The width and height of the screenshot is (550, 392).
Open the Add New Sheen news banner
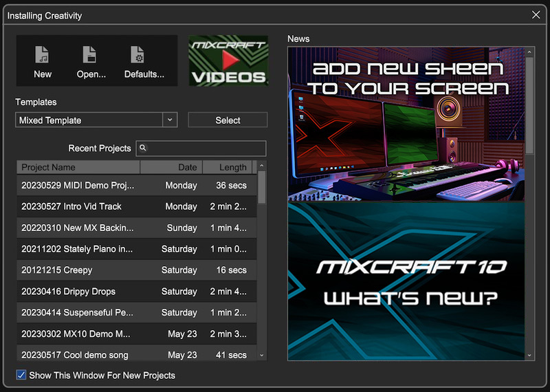coord(406,124)
